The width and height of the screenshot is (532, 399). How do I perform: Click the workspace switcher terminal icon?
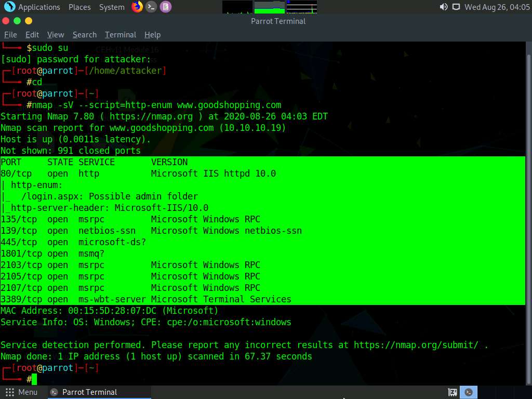[x=469, y=392]
